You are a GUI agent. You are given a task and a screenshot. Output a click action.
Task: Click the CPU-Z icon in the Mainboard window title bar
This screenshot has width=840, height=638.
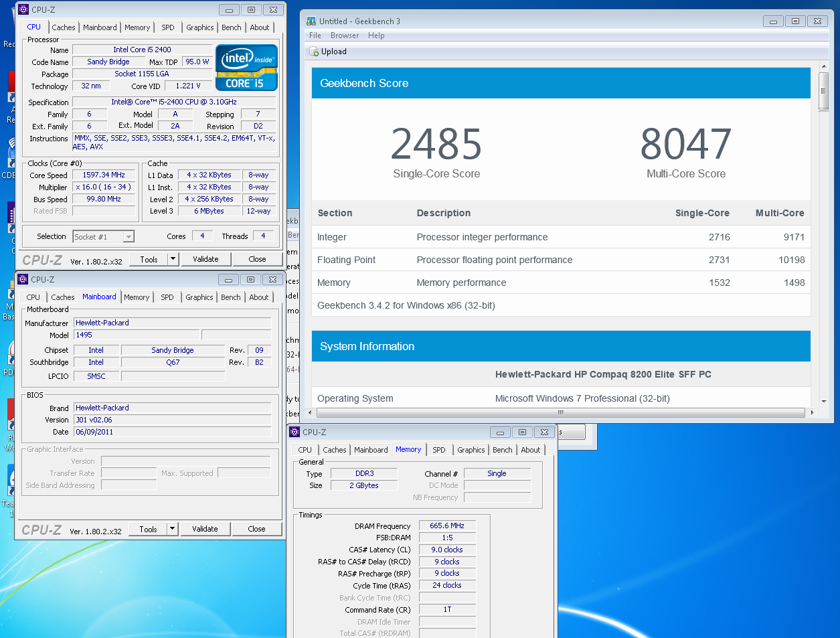click(x=23, y=279)
